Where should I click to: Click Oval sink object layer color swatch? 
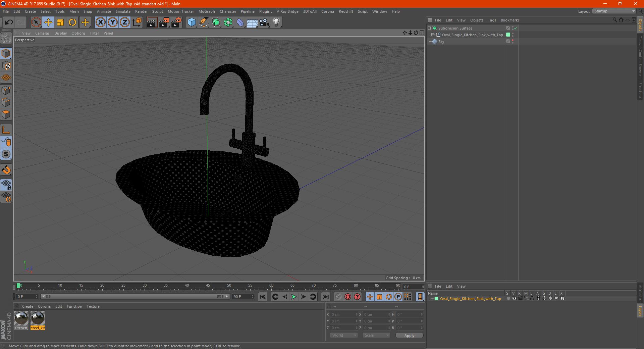(508, 35)
